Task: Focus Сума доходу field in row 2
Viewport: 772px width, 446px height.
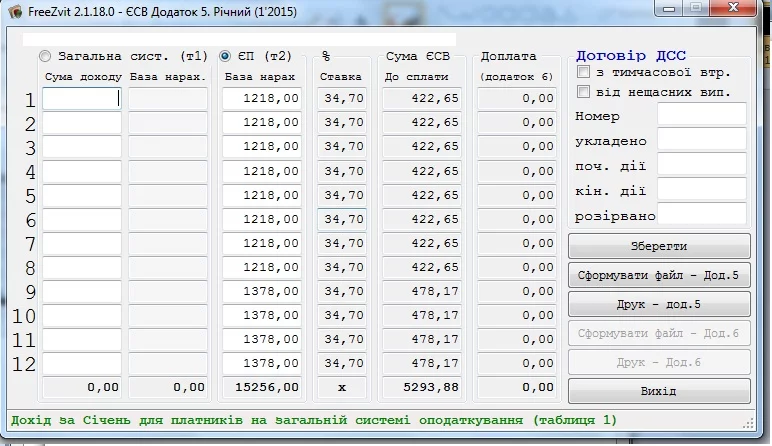Action: coord(82,123)
